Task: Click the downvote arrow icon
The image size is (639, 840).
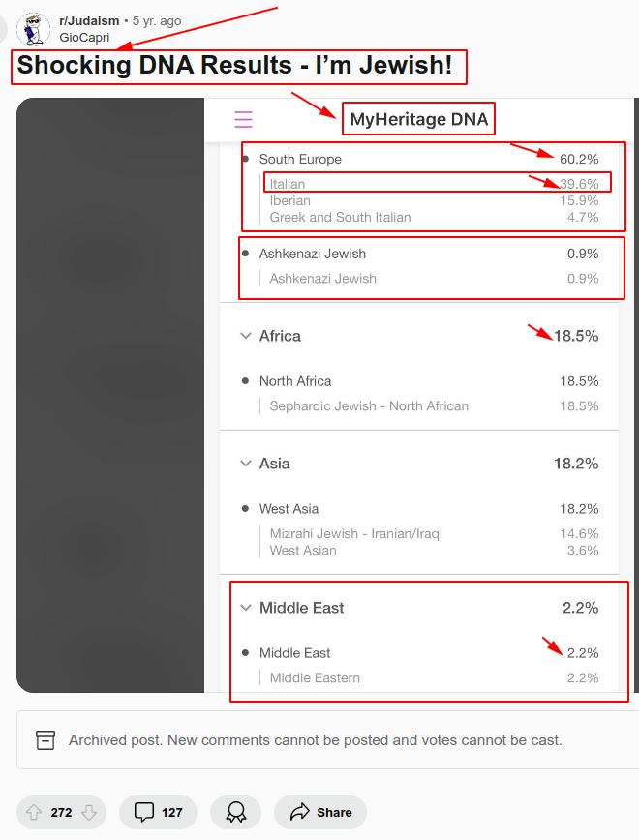Action: pyautogui.click(x=88, y=812)
